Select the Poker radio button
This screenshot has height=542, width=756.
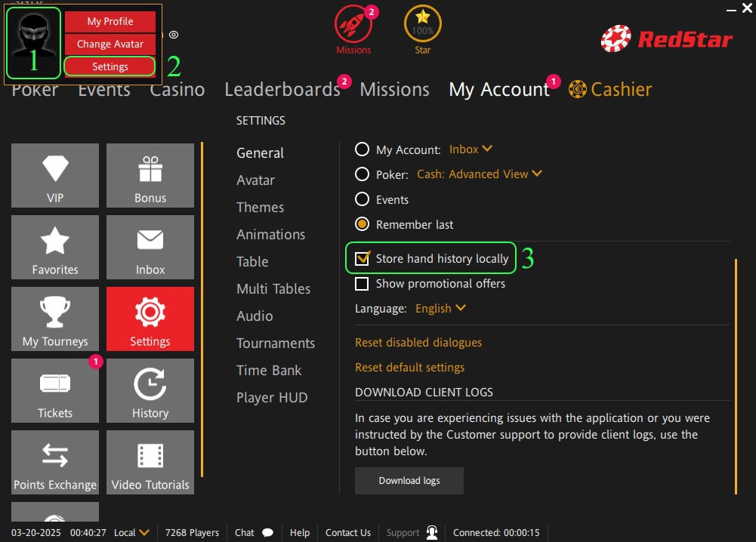click(362, 174)
